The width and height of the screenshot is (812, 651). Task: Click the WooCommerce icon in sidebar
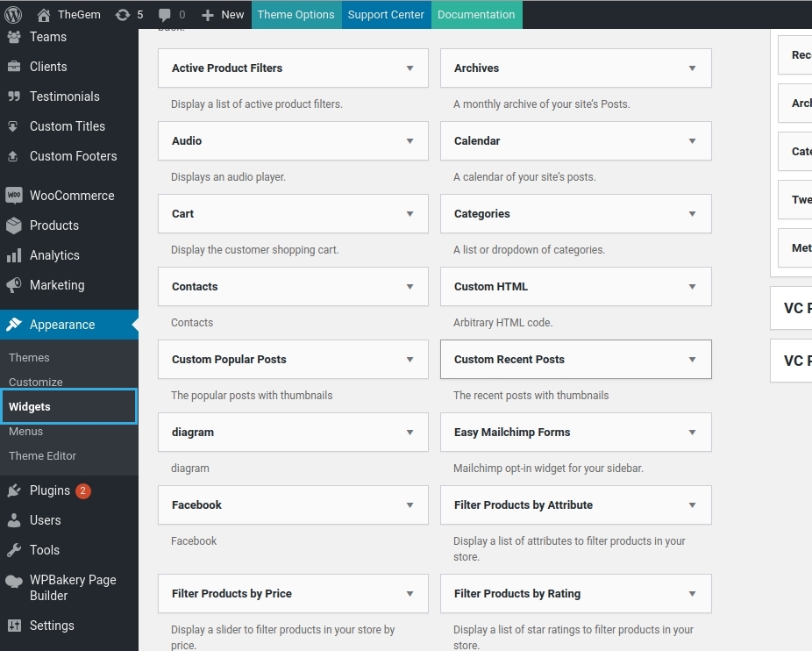[x=14, y=196]
